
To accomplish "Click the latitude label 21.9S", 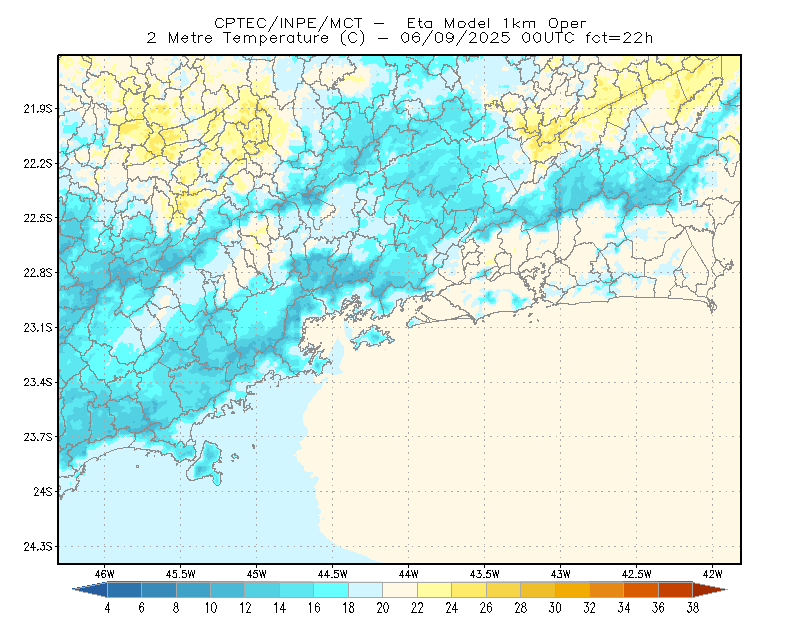I will click(x=38, y=108).
